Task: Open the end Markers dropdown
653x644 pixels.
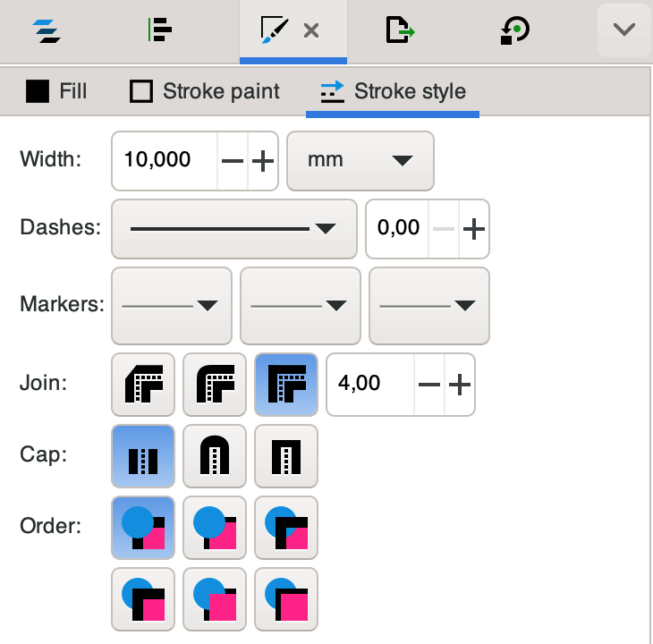Action: [428, 305]
